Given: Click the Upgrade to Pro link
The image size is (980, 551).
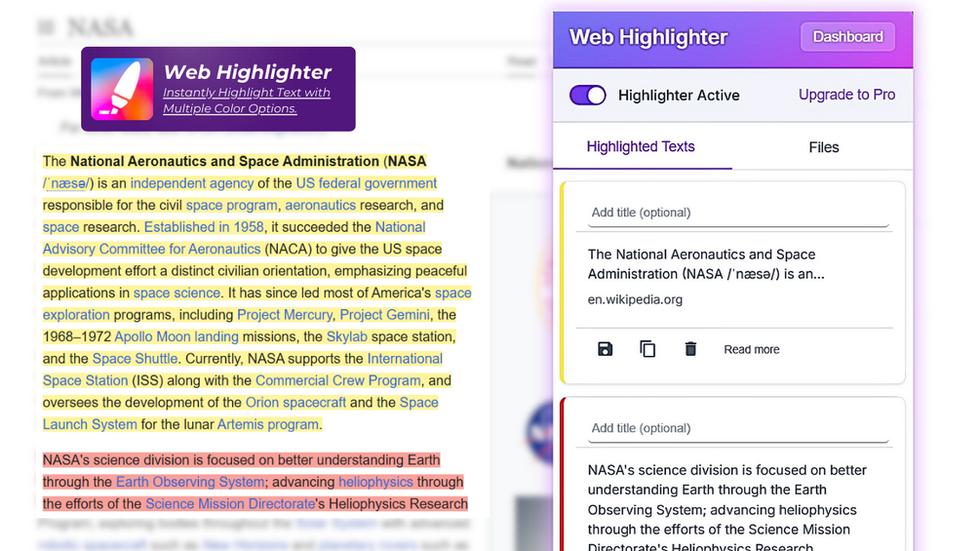Looking at the screenshot, I should pyautogui.click(x=846, y=95).
